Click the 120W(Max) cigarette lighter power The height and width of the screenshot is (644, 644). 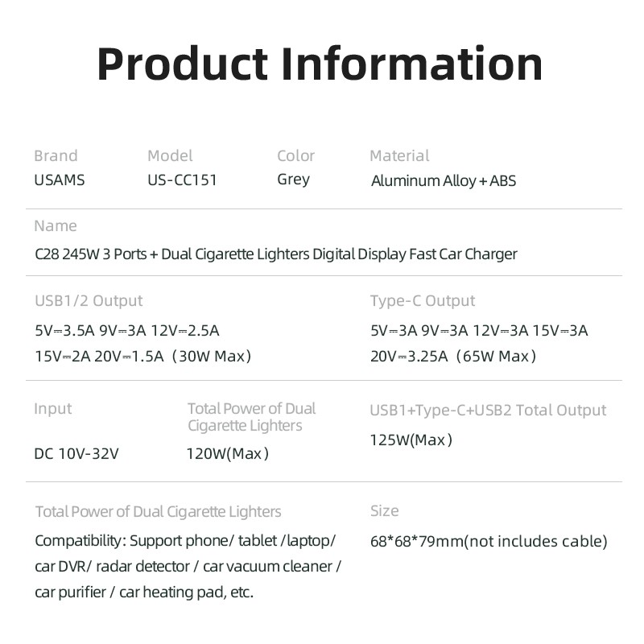pos(228,453)
